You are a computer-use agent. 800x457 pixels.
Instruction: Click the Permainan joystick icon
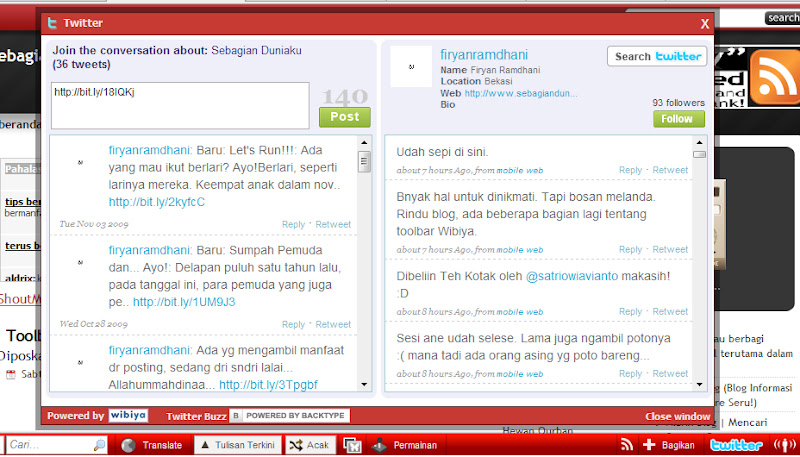point(380,445)
